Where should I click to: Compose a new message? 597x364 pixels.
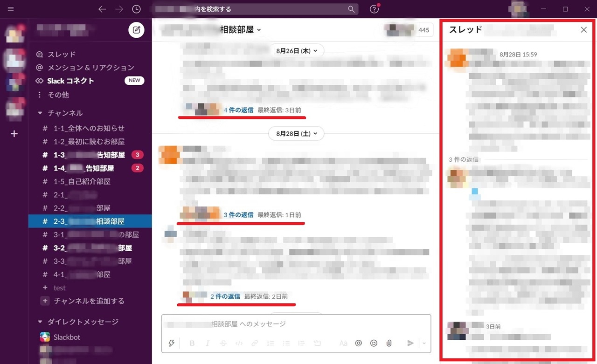click(x=136, y=30)
